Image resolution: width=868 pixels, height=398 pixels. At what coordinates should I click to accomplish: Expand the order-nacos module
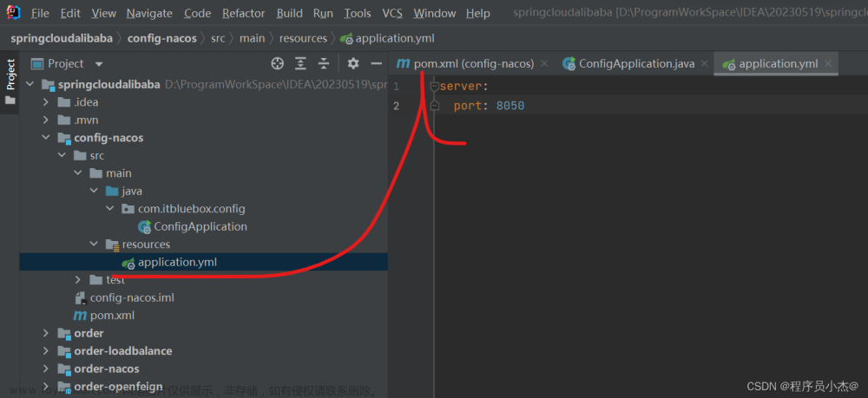(46, 369)
